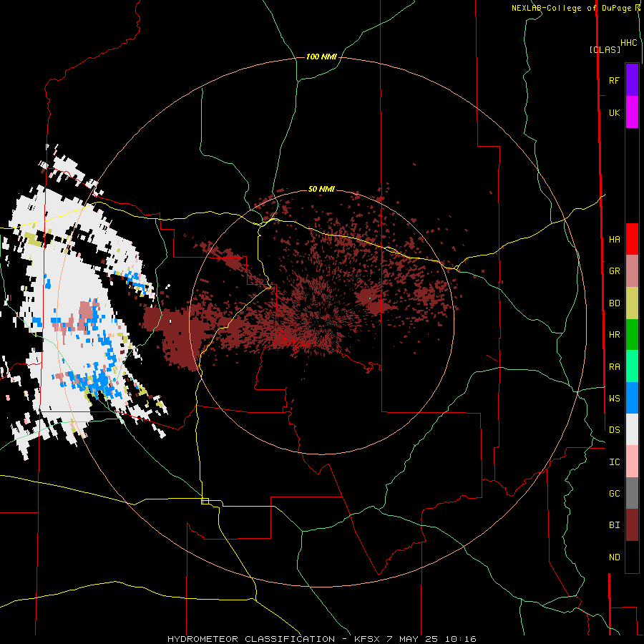Viewport: 644px width, 644px height.
Task: Click the IC pink legend swatch
Action: tap(632, 462)
